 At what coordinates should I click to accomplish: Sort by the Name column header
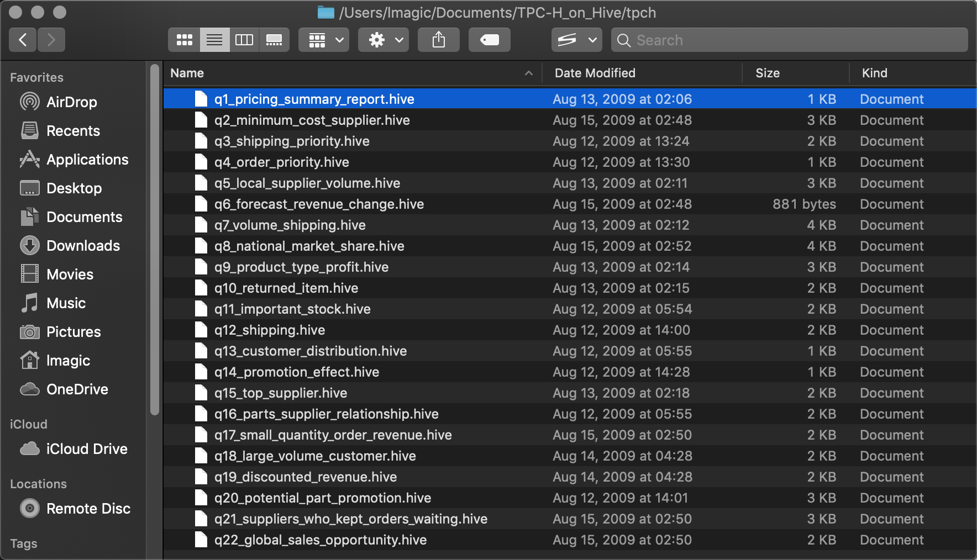[353, 73]
